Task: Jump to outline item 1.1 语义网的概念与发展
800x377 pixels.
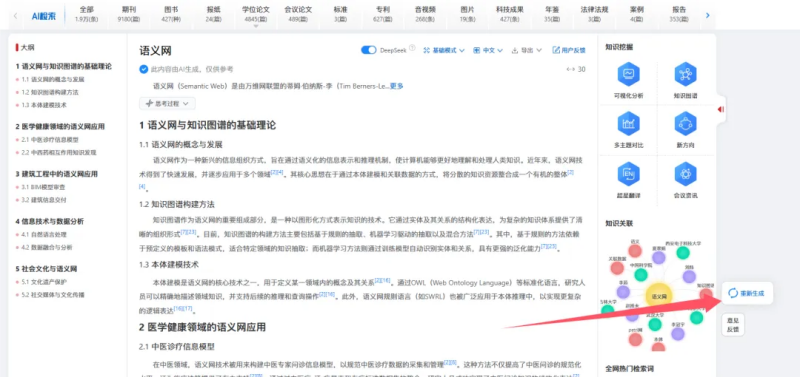Action: pyautogui.click(x=53, y=79)
